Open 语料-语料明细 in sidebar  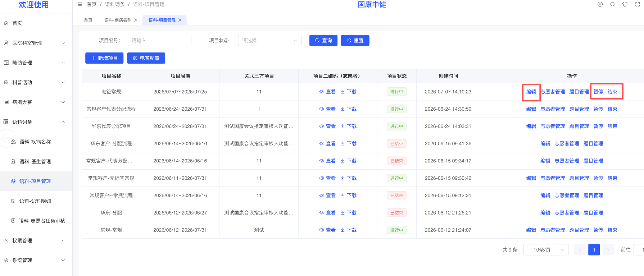click(x=36, y=201)
